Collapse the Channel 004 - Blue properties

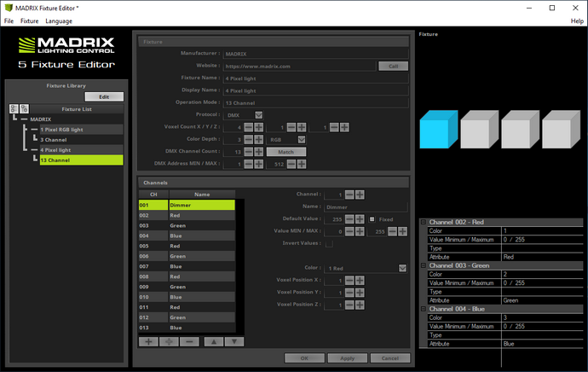424,309
